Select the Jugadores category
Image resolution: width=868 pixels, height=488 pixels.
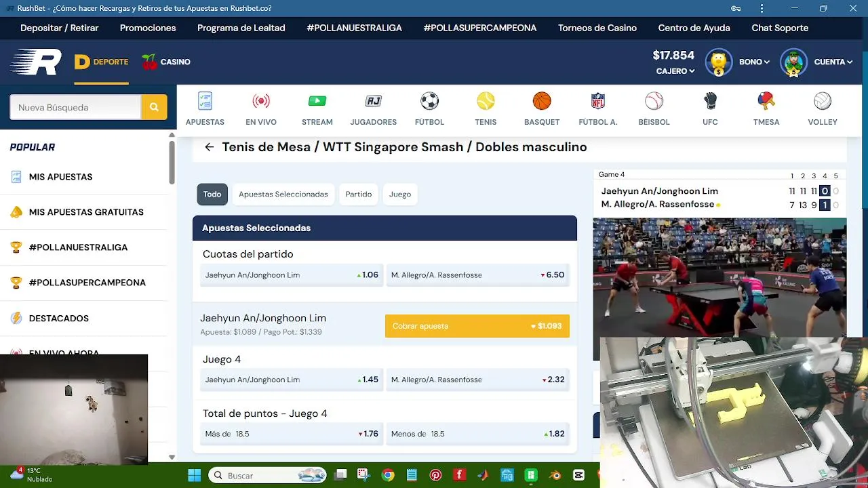[x=374, y=108]
